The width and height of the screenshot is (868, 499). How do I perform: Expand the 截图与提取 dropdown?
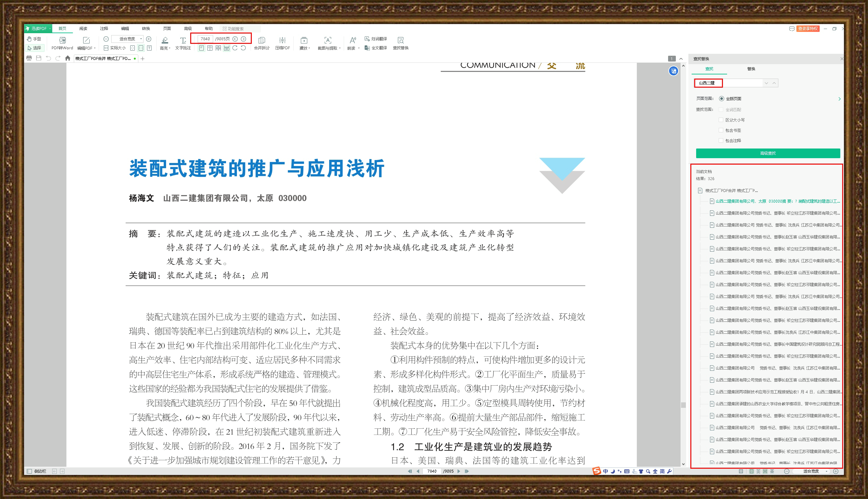click(x=340, y=48)
